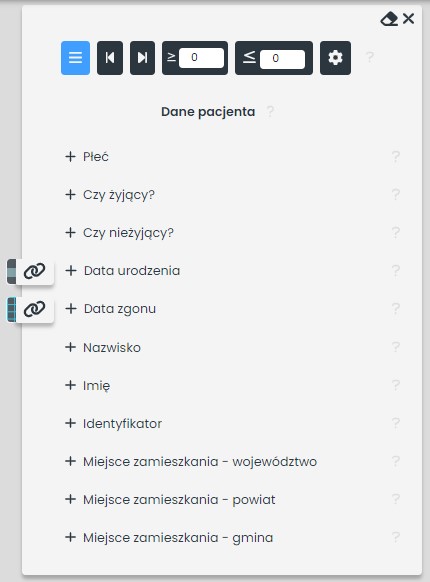
Task: Expand the Data urodzenia item
Action: point(123,271)
